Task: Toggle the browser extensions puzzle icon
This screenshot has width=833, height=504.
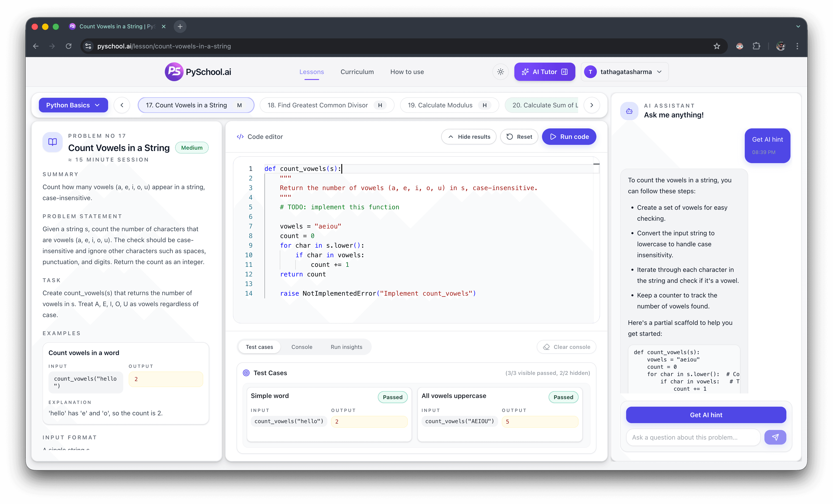Action: pyautogui.click(x=756, y=46)
